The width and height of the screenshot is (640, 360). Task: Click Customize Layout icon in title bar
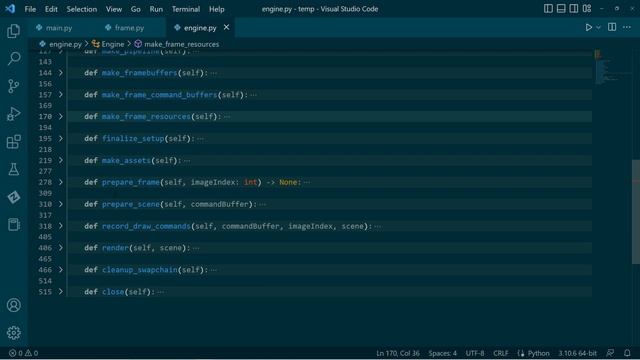click(x=587, y=9)
